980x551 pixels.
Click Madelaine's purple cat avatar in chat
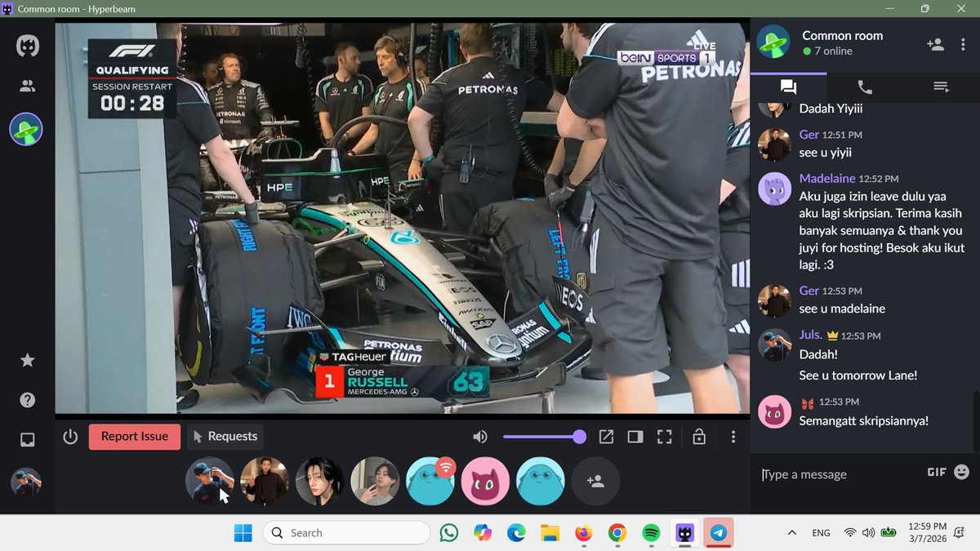[774, 189]
